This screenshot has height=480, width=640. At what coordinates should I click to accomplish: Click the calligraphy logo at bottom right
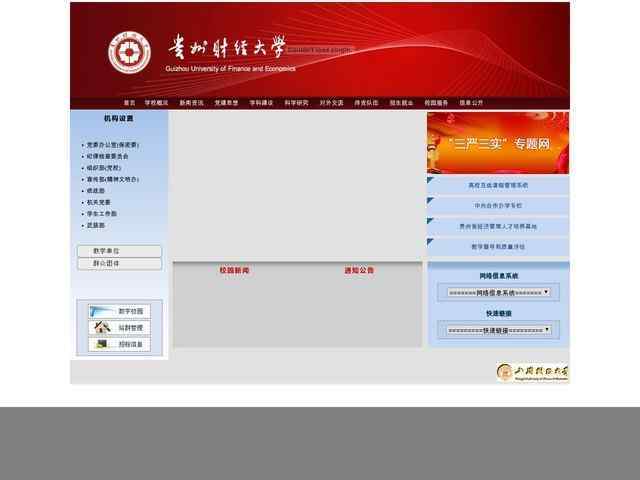[532, 372]
